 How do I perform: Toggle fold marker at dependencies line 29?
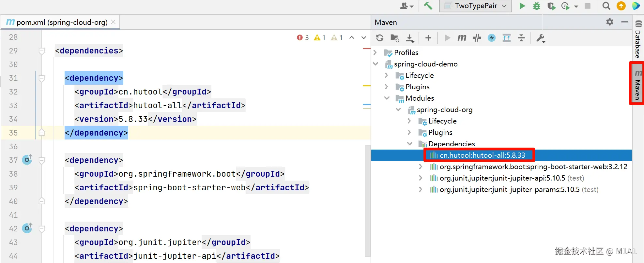click(42, 51)
